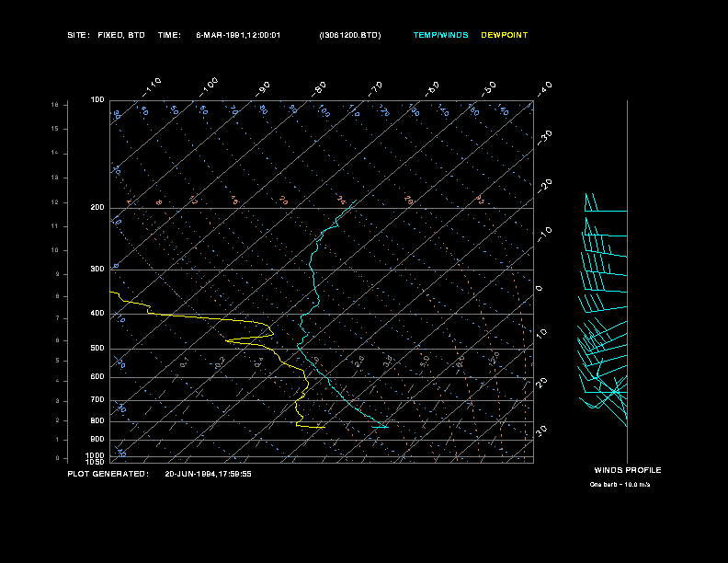Click the WINDS PROFILE caption
The image size is (728, 563).
click(x=627, y=470)
